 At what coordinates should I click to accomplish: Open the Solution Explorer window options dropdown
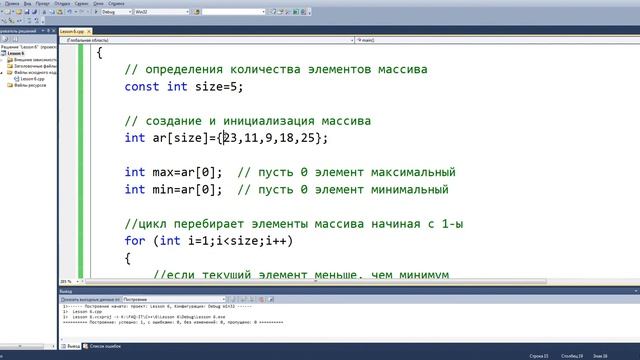43,31
